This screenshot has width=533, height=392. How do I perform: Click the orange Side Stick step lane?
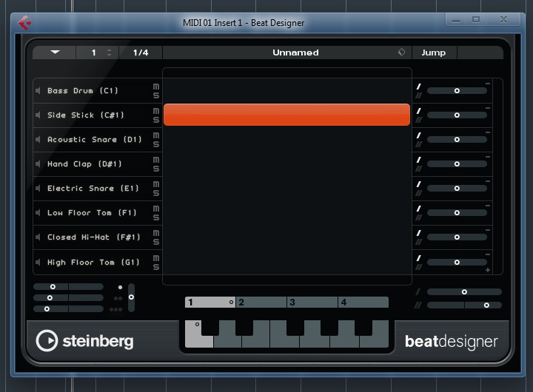287,115
